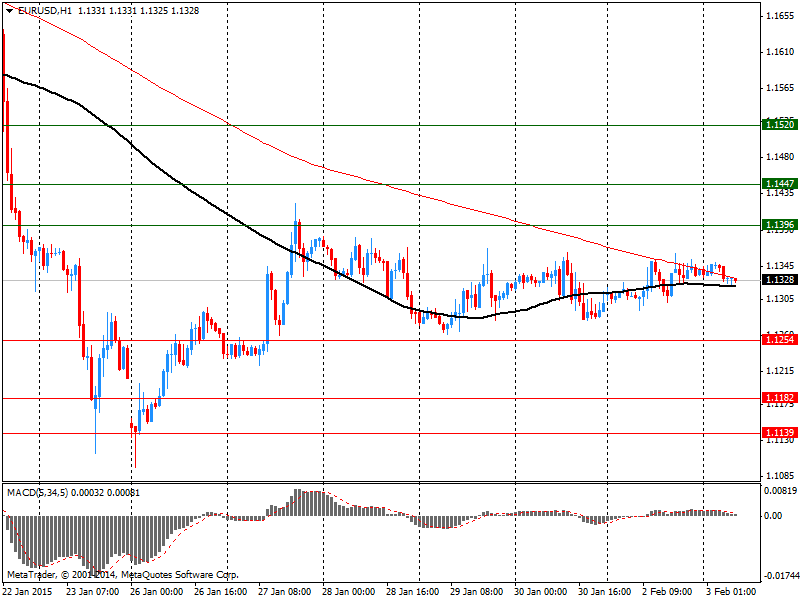Click MACD axis value -0.01744
Image resolution: width=800 pixels, height=600 pixels.
[781, 576]
